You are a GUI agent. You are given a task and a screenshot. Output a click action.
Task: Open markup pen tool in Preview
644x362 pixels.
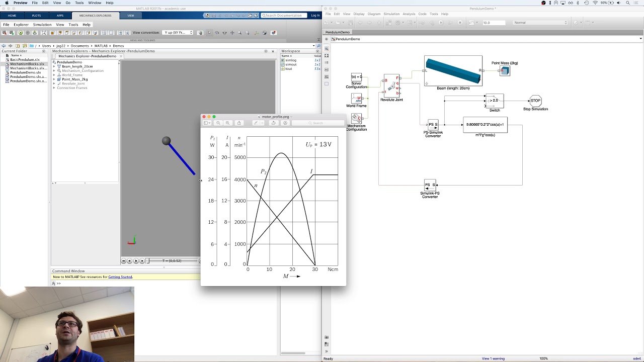256,123
